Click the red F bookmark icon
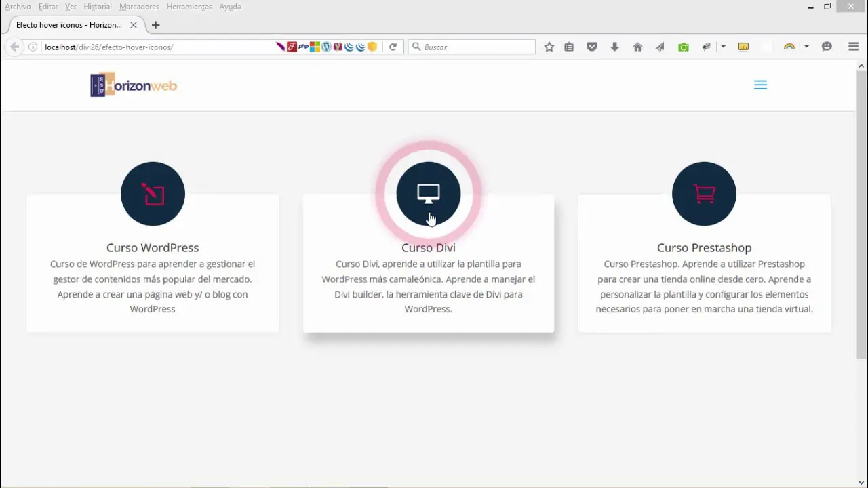The image size is (868, 488). click(x=292, y=47)
